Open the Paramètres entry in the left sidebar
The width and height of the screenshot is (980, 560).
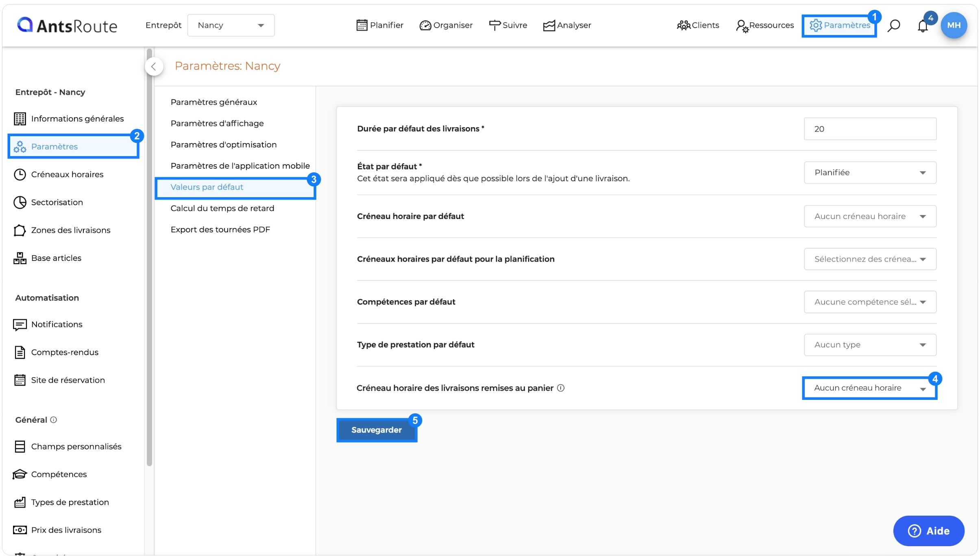[74, 147]
